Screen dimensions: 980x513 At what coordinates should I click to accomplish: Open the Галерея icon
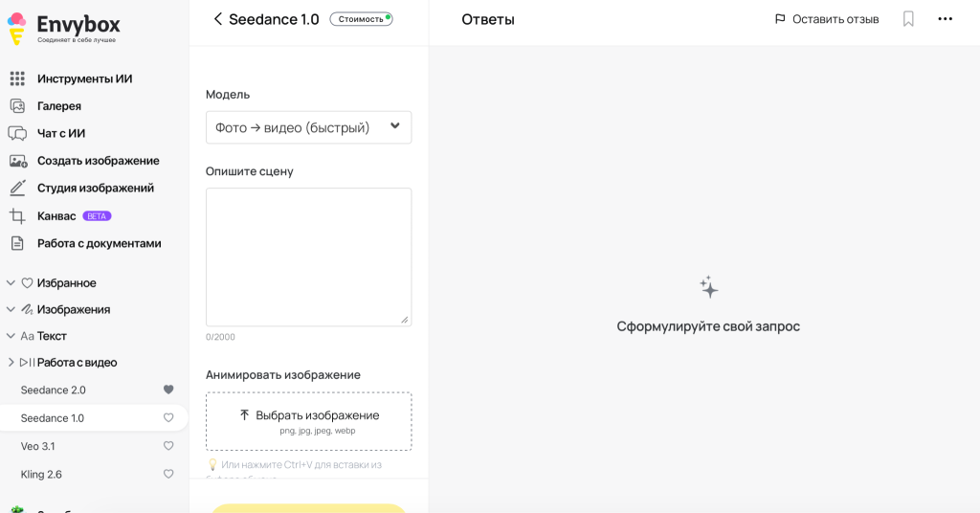tap(17, 106)
